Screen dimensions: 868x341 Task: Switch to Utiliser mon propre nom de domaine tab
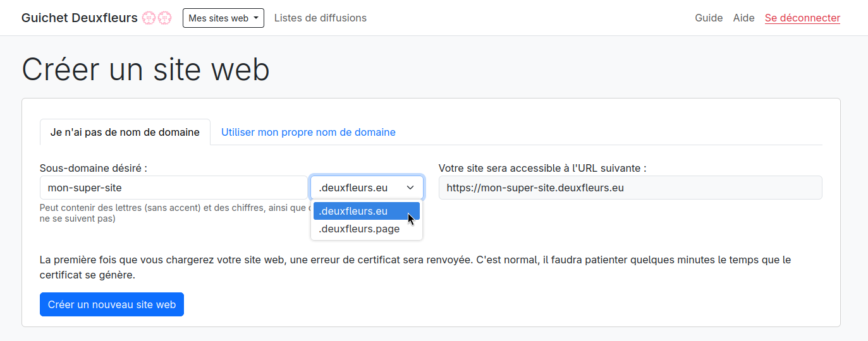click(x=308, y=133)
